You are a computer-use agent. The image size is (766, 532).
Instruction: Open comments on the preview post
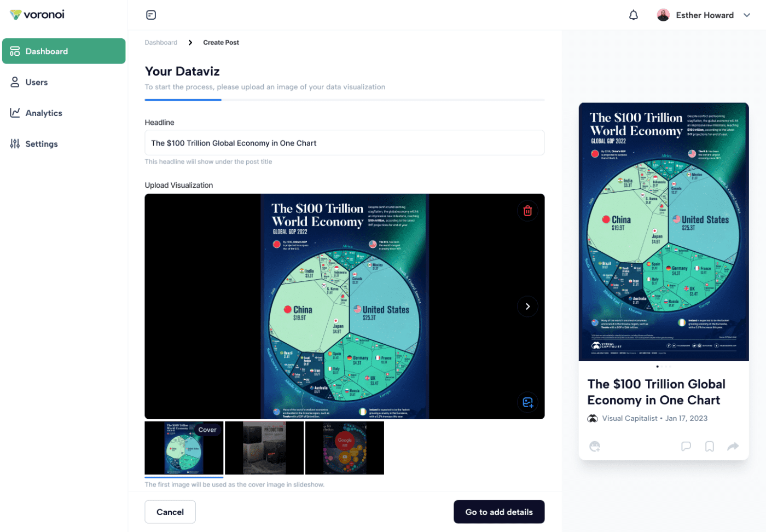686,446
